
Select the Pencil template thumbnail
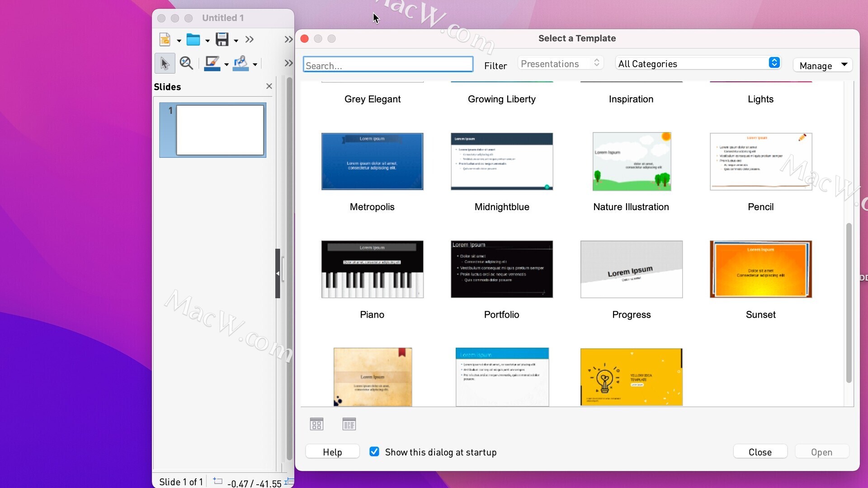(761, 161)
